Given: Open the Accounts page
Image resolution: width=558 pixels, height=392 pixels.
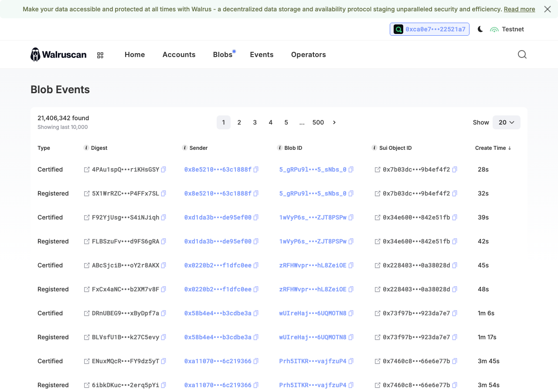Looking at the screenshot, I should 179,54.
